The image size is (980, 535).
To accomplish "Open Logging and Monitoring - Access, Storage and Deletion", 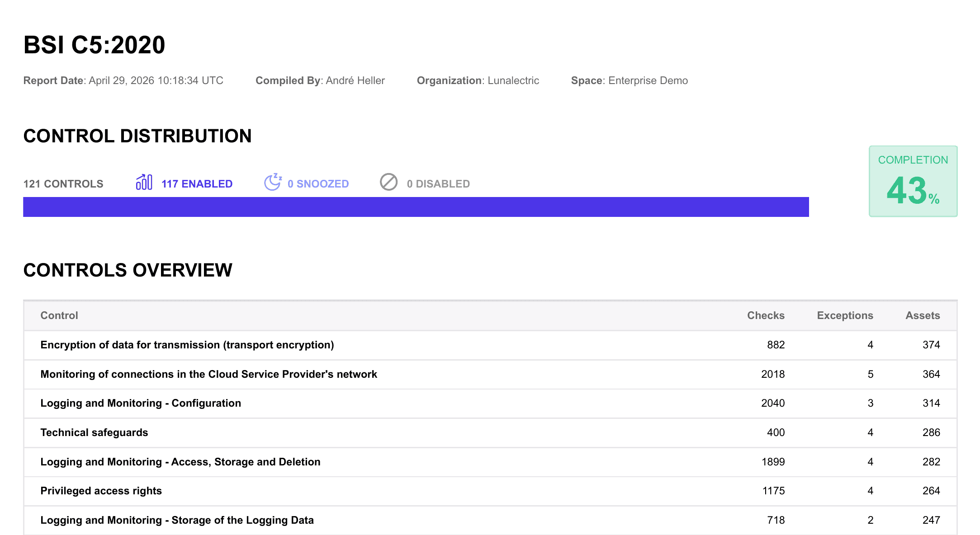I will [x=490, y=462].
